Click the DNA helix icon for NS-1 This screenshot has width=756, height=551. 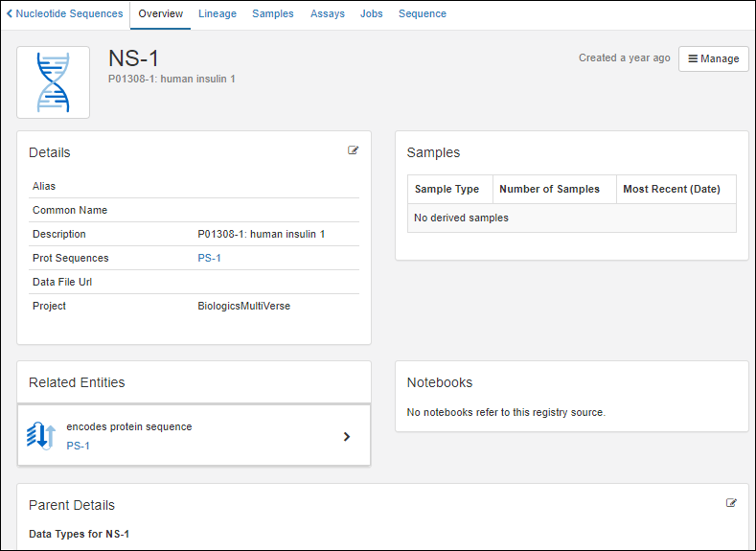tap(54, 82)
